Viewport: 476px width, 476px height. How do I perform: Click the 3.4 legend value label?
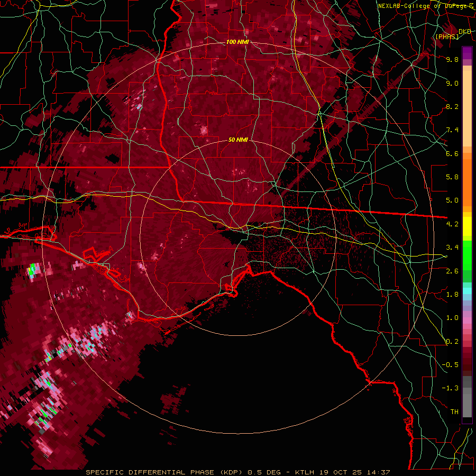click(452, 248)
